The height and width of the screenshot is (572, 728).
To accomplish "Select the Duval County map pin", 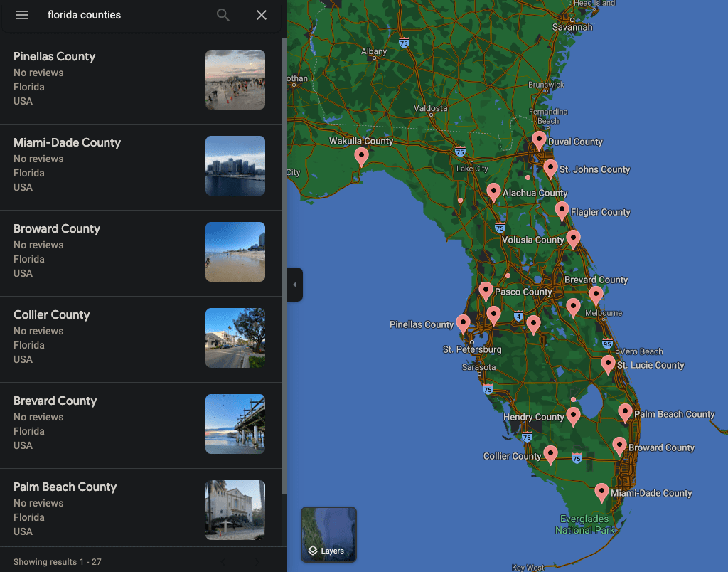I will point(539,139).
